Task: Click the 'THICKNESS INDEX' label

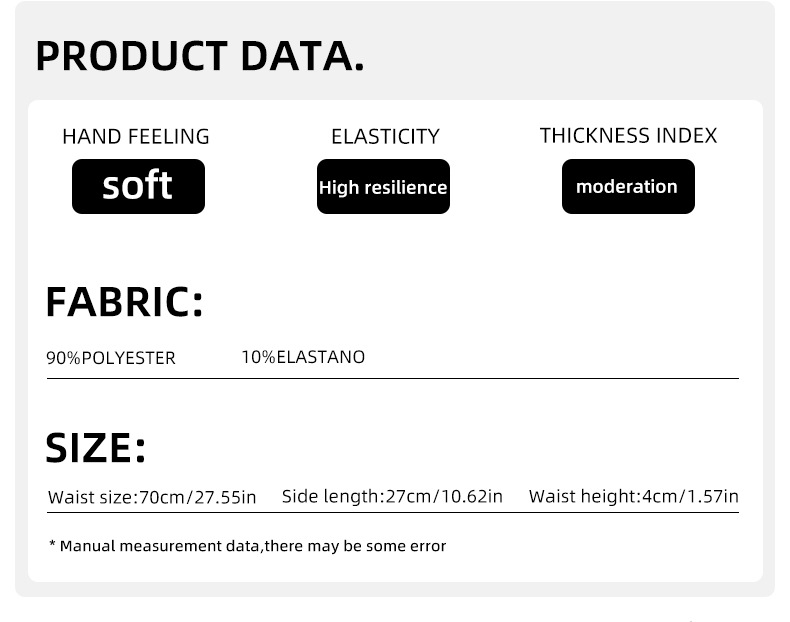Action: pos(628,135)
